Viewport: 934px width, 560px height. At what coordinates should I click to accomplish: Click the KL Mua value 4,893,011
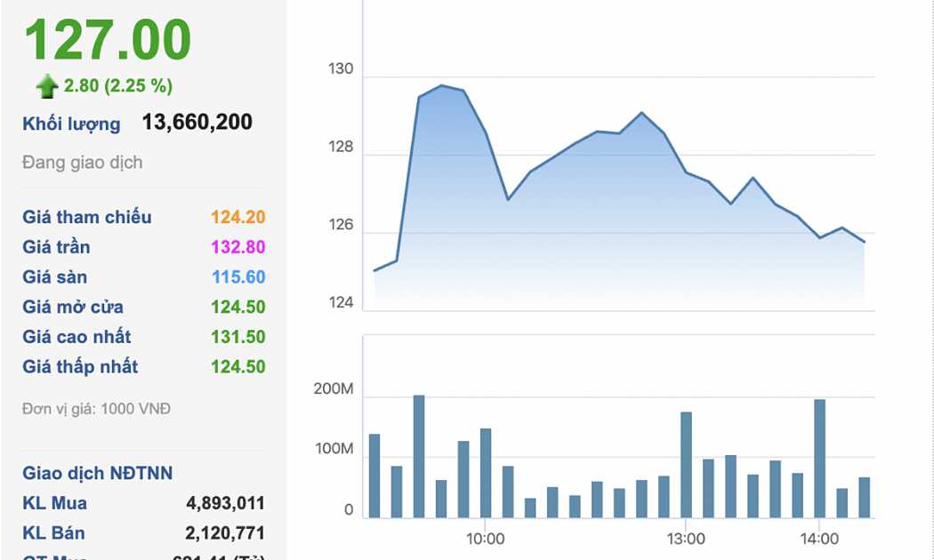point(225,503)
